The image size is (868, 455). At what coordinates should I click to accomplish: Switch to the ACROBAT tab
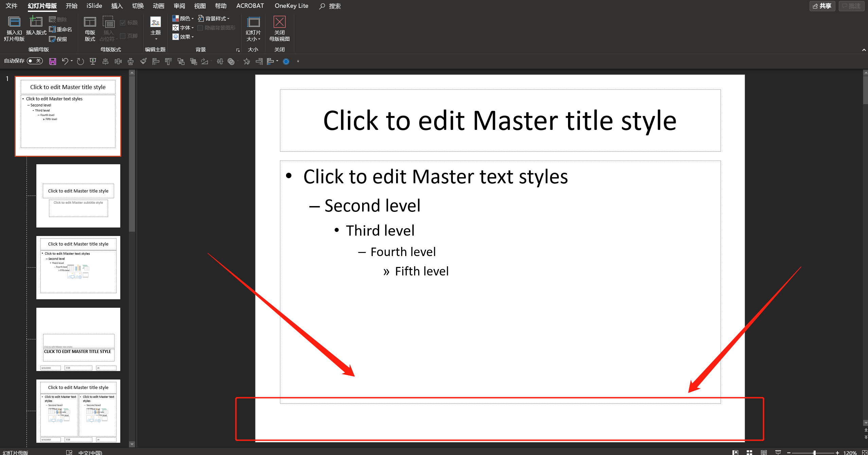pyautogui.click(x=250, y=6)
